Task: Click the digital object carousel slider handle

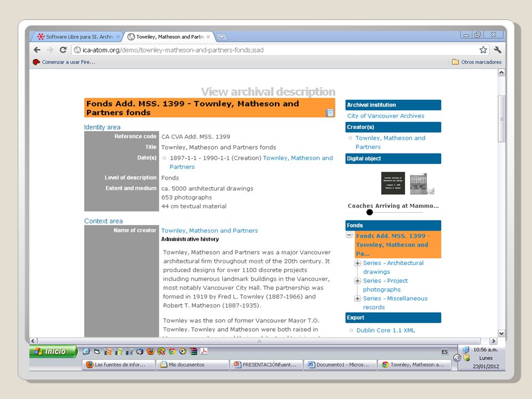Action: 370,212
